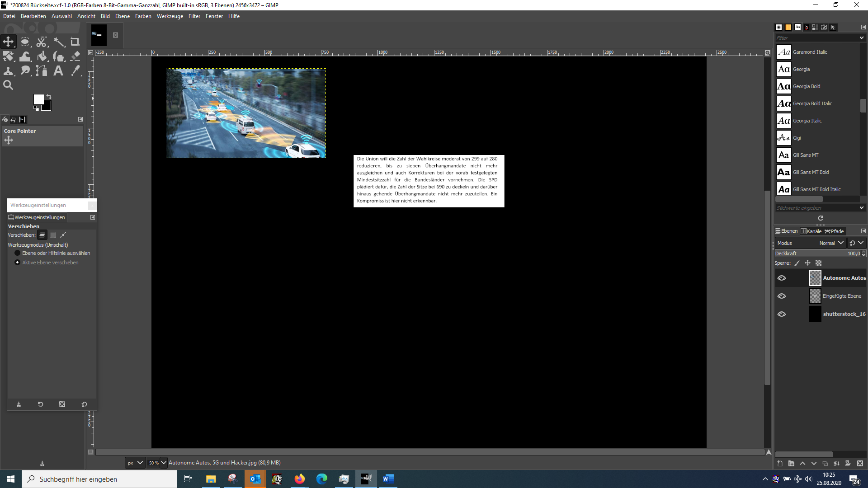This screenshot has height=488, width=868.
Task: Select the Eraser tool
Action: (75, 56)
